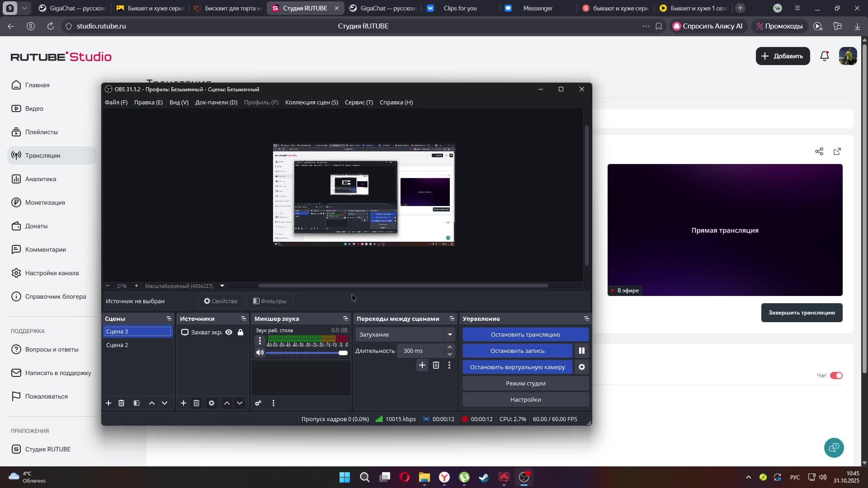
Task: Open the Сервис (T) menu
Action: tap(359, 102)
